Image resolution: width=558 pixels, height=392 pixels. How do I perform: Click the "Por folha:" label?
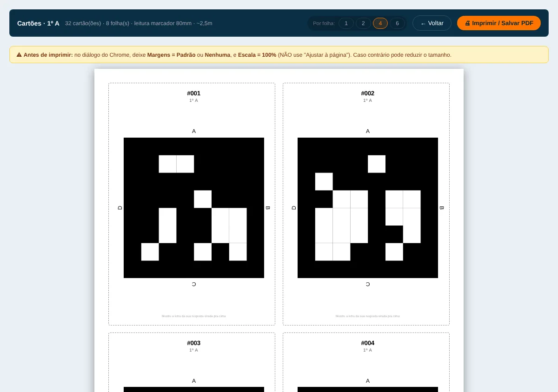324,23
